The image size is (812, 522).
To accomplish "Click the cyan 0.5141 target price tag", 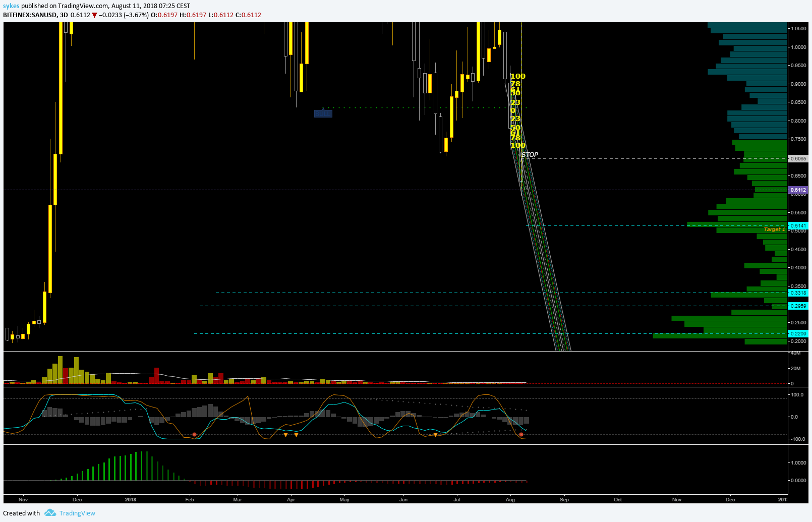I will [x=798, y=225].
